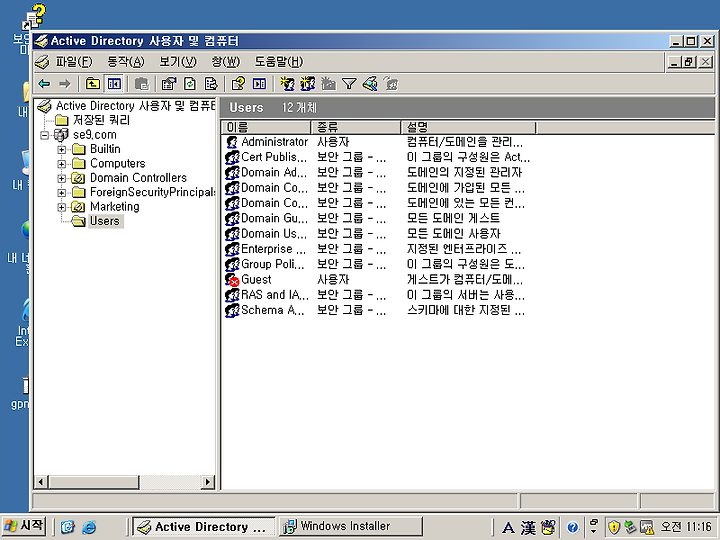Click the language bar help icon
The height and width of the screenshot is (540, 720).
click(572, 527)
